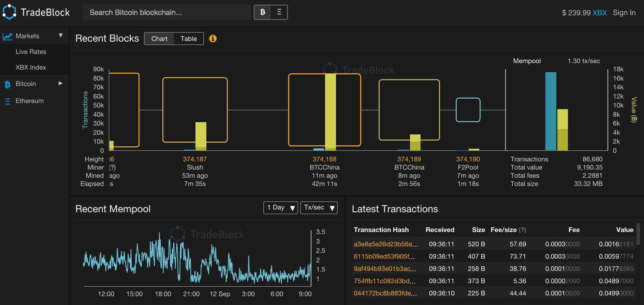Click the Value column header
The height and width of the screenshot is (305, 644).
pos(625,230)
